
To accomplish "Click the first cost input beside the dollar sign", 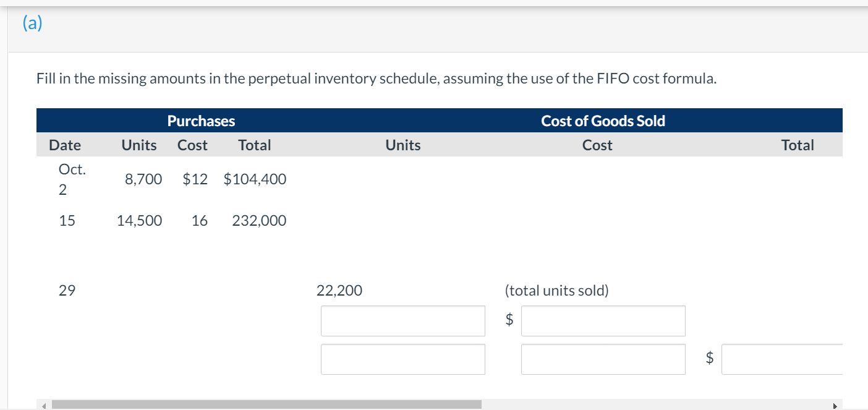I will point(603,321).
